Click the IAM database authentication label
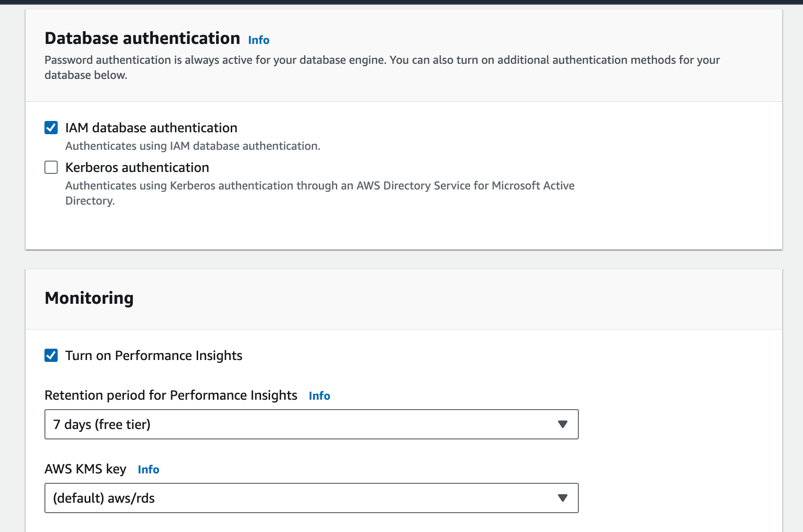This screenshot has width=803, height=532. [151, 128]
